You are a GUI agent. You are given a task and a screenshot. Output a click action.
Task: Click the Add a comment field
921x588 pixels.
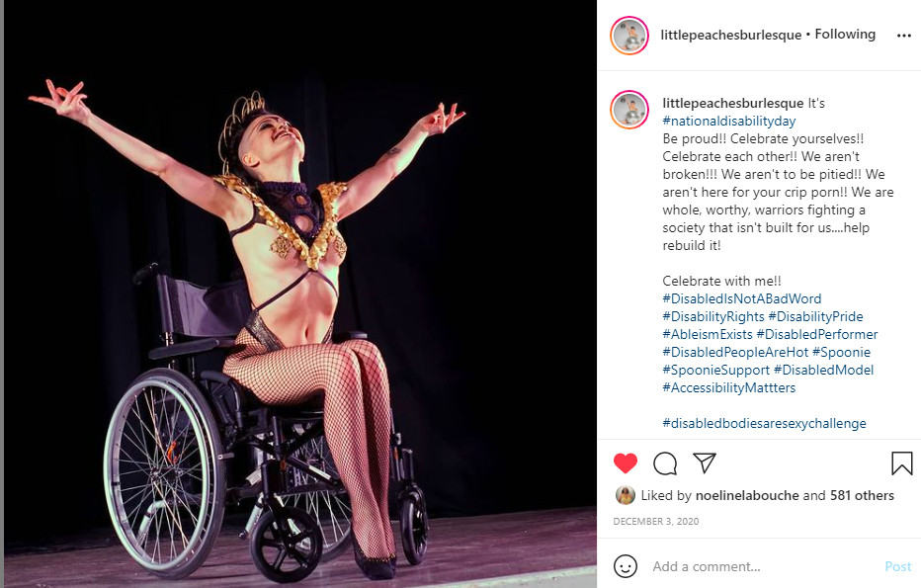[764, 566]
